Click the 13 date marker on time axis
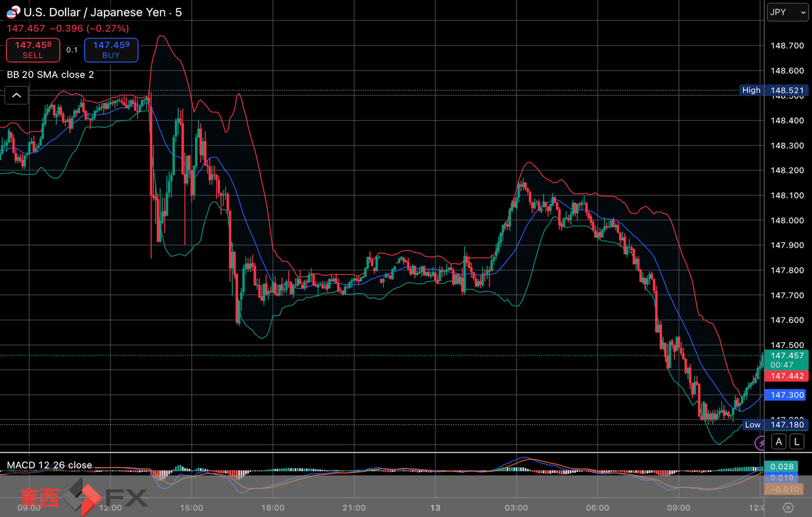Screen dimensions: 812x517 (x=435, y=507)
